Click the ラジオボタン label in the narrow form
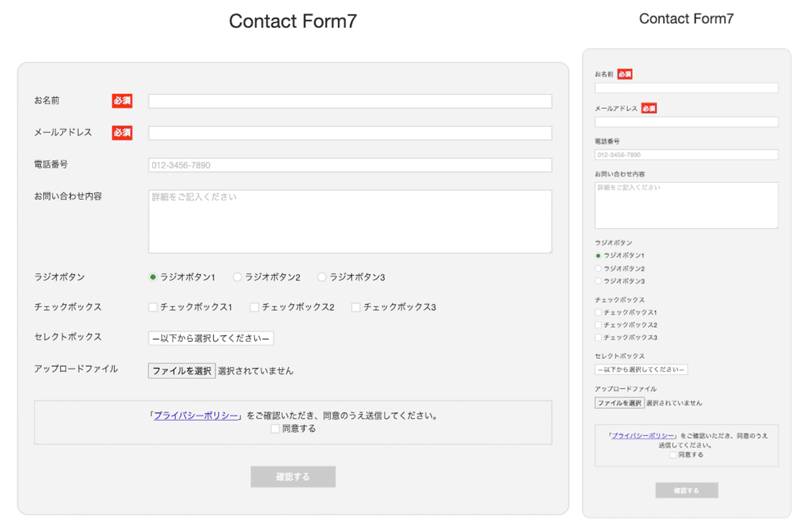This screenshot has width=798, height=532. click(x=613, y=243)
